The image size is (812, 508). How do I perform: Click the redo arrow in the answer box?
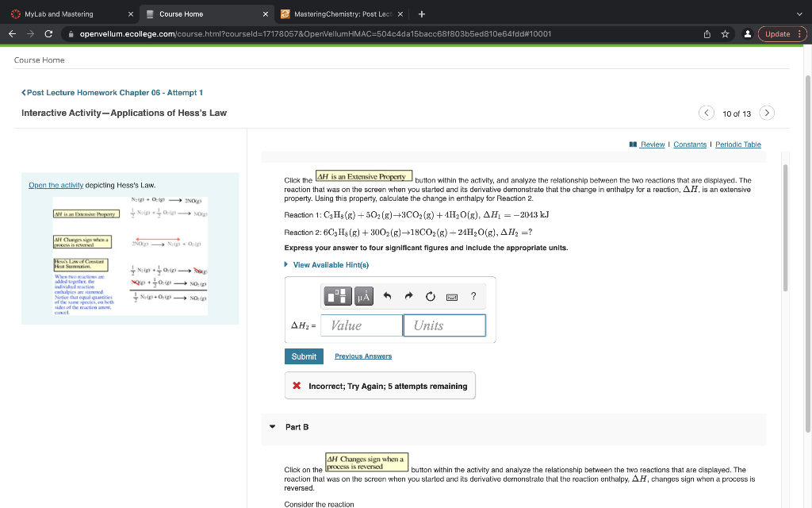point(408,296)
